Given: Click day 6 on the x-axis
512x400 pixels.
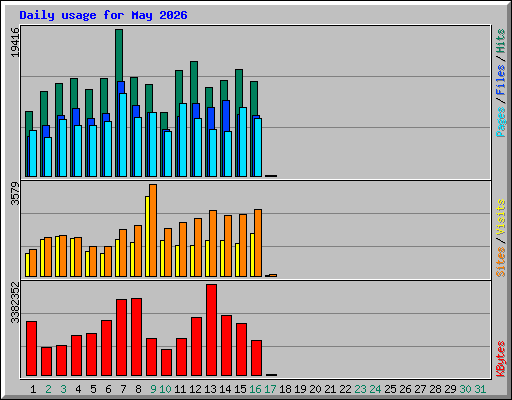Looking at the screenshot, I should pyautogui.click(x=108, y=389).
